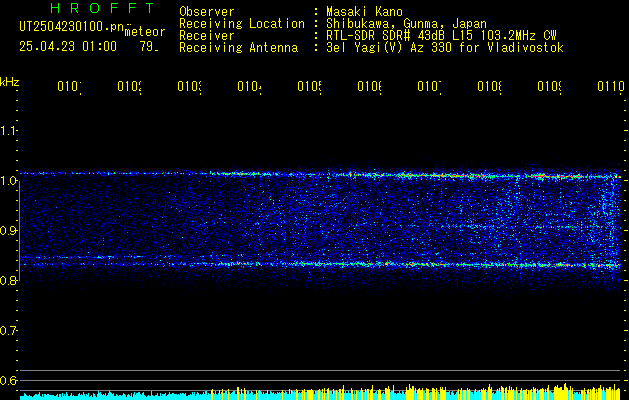The width and height of the screenshot is (629, 400).
Task: Click the HROFFT title text
Action: (x=102, y=8)
